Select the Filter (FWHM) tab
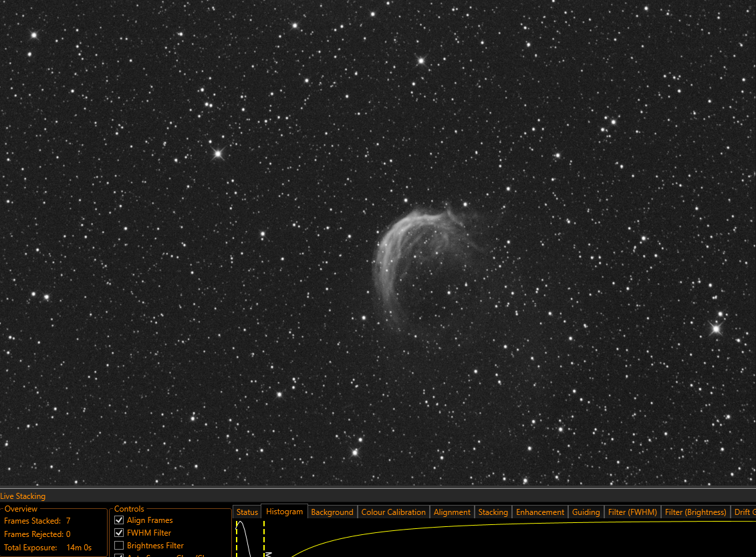This screenshot has width=756, height=557. [632, 512]
